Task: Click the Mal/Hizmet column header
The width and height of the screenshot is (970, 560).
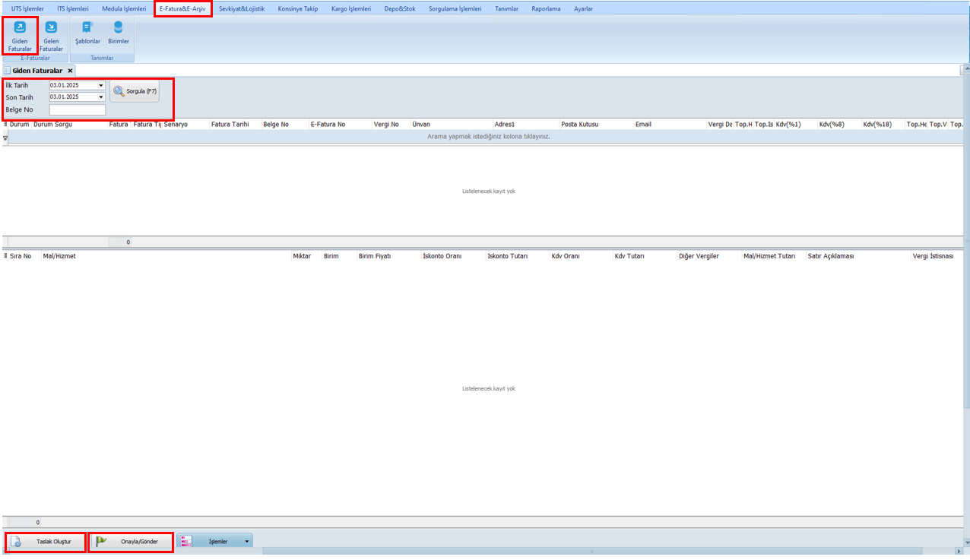Action: 59,256
